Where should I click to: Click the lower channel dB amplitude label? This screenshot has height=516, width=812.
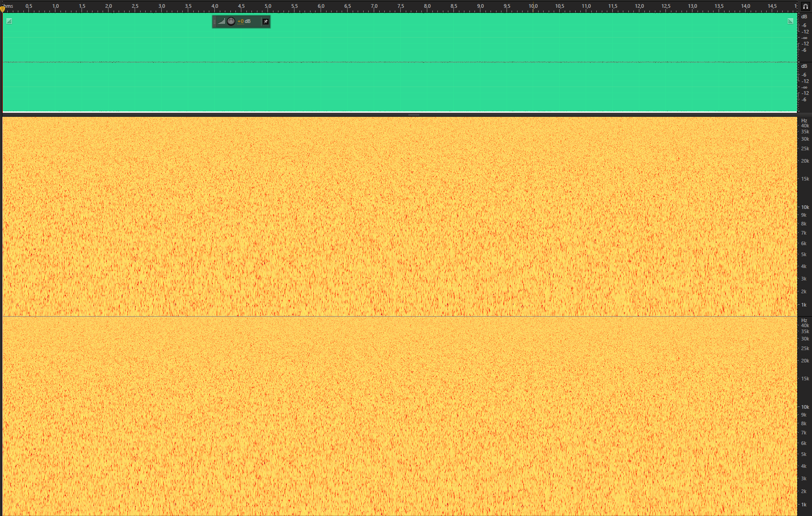804,66
